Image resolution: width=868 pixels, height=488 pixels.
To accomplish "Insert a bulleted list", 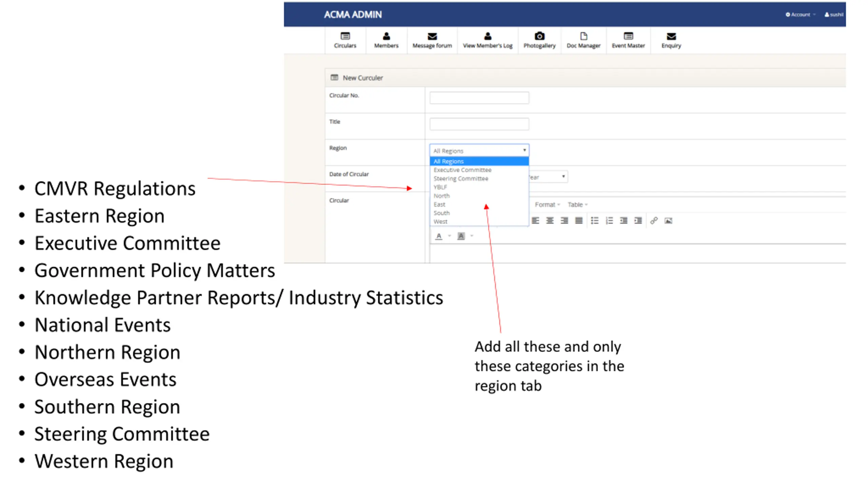I will click(x=594, y=221).
